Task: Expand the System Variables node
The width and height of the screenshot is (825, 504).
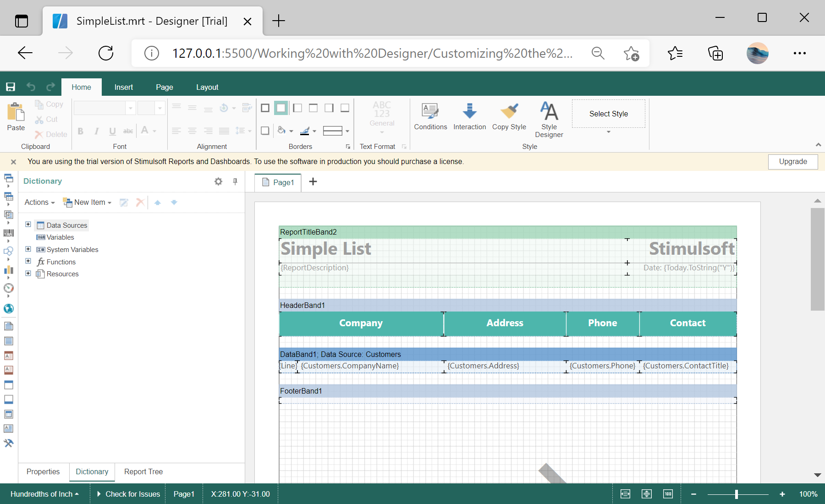Action: click(x=28, y=249)
